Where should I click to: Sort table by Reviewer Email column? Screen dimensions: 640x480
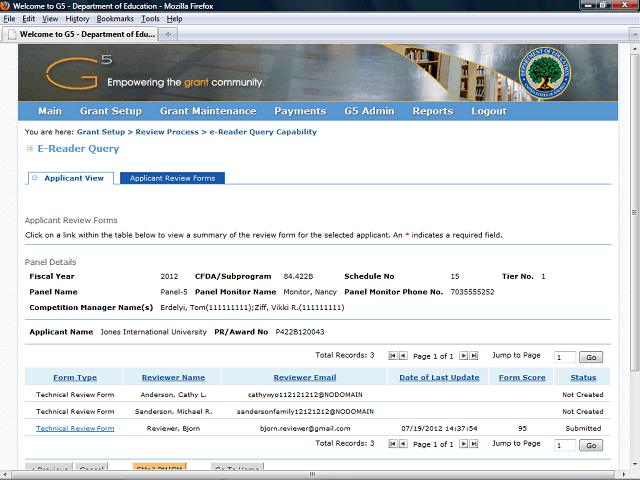pos(305,378)
